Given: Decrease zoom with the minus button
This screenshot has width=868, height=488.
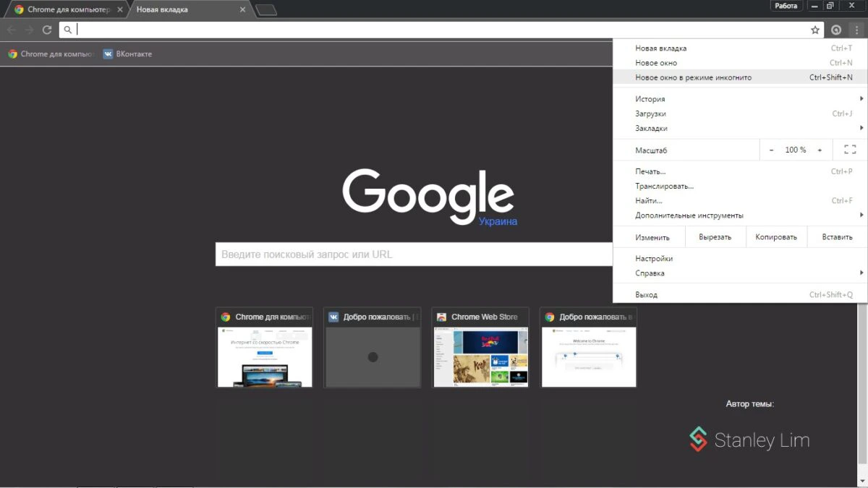Looking at the screenshot, I should point(771,150).
